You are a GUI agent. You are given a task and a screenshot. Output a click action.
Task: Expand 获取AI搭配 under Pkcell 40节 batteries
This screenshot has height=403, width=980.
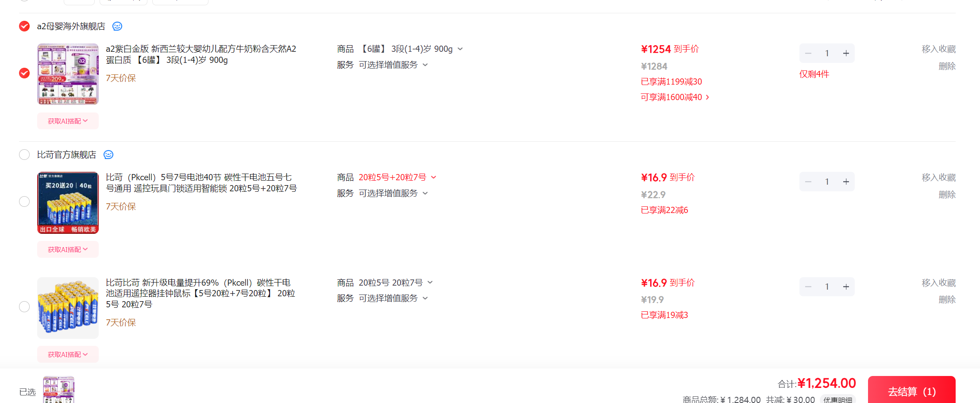point(68,249)
